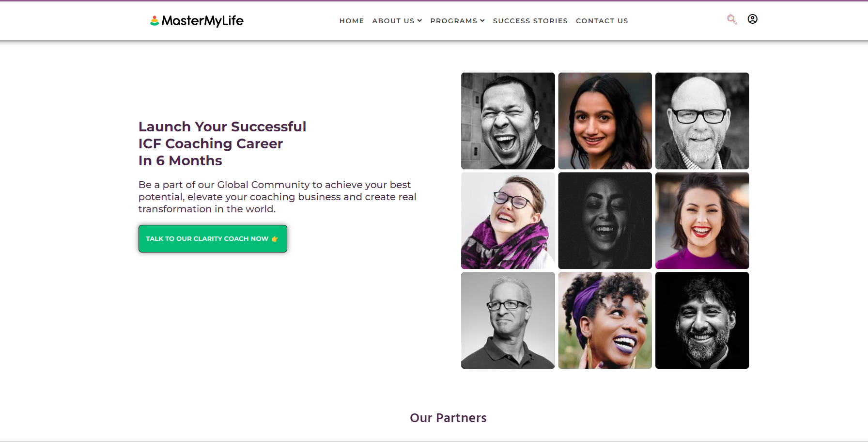Screen dimensions: 868x442
Task: Open the woman with purple scarf photo
Action: tap(508, 221)
